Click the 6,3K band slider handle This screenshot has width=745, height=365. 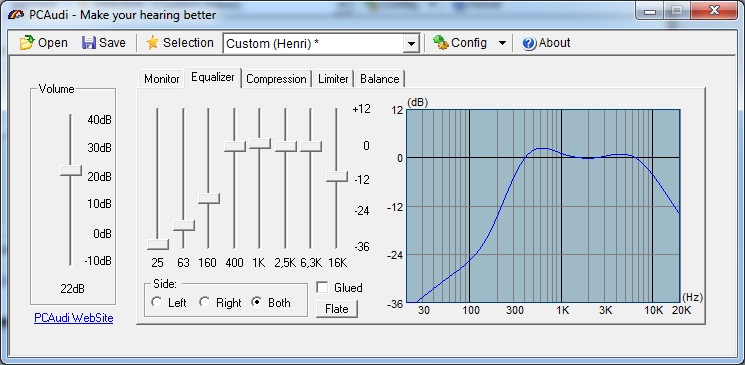311,146
